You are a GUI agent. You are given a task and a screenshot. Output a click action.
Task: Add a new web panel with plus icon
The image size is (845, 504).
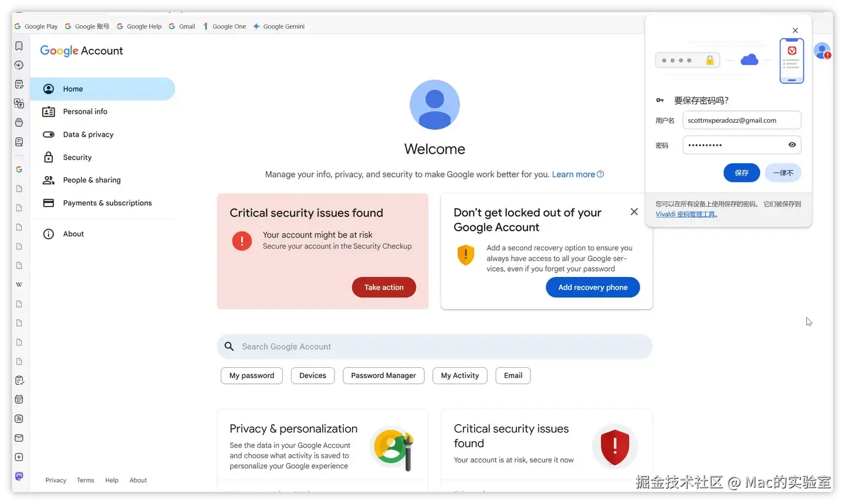19,457
